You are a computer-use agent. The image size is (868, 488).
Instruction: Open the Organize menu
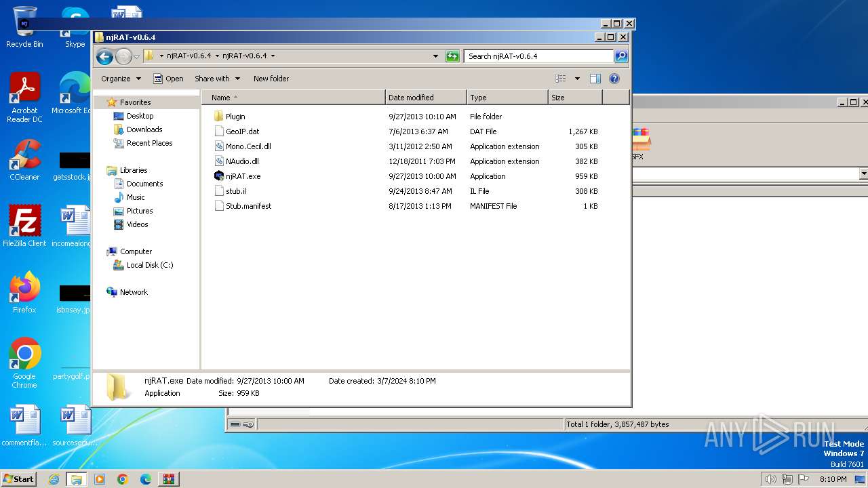(x=121, y=79)
